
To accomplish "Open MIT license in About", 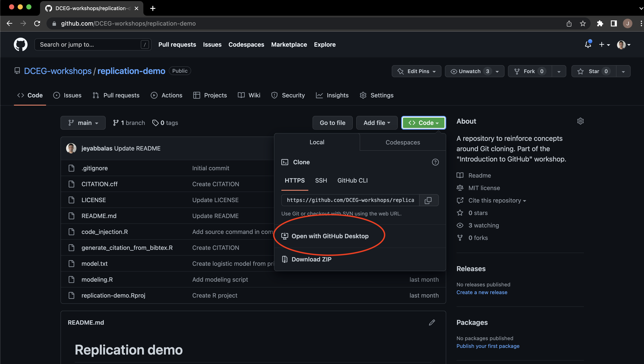I will click(484, 188).
